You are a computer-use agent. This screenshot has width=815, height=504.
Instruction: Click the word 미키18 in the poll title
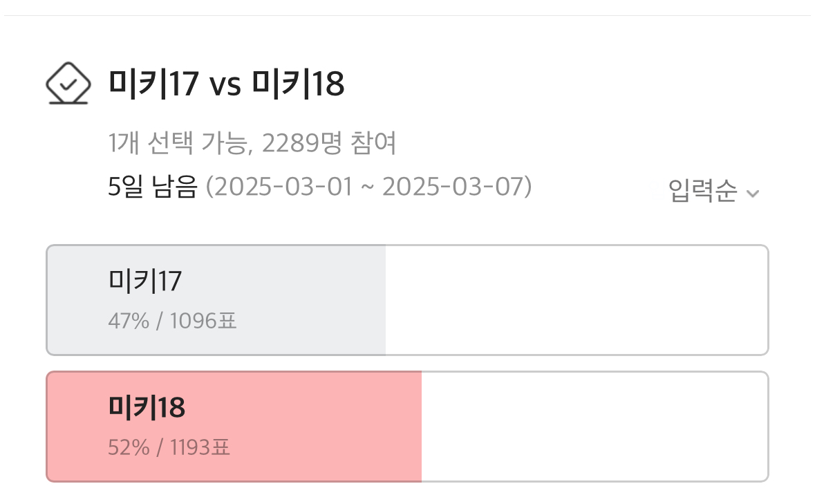pos(297,84)
